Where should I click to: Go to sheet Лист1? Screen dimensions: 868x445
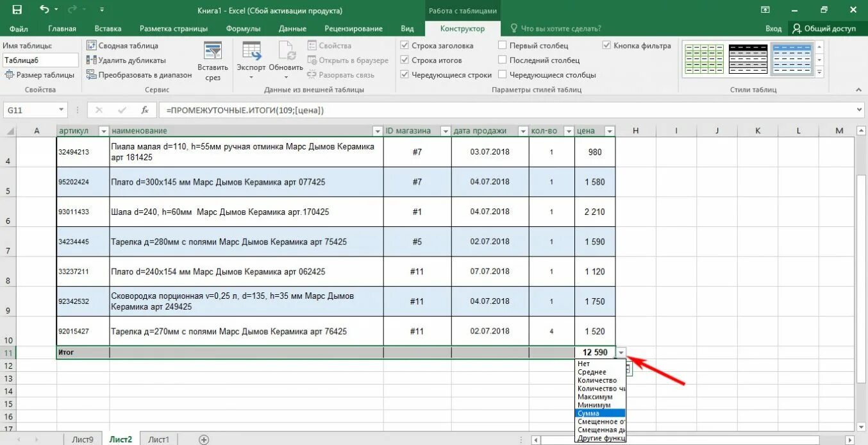click(159, 439)
